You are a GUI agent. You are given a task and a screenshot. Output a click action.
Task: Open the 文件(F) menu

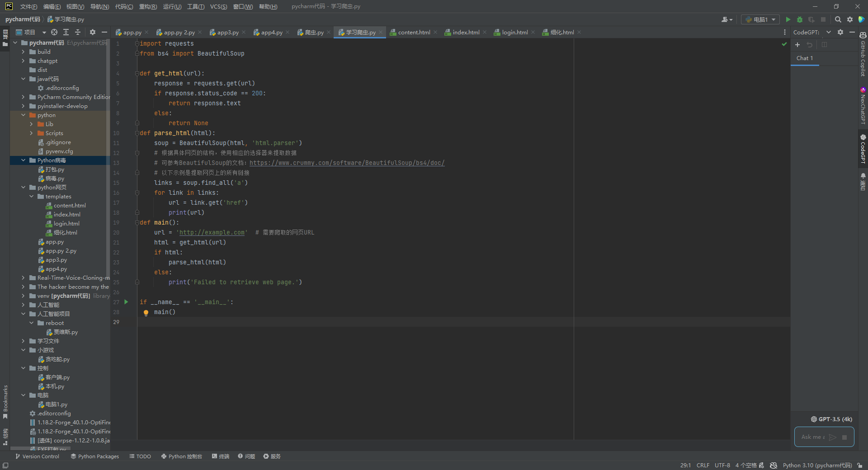pos(28,6)
